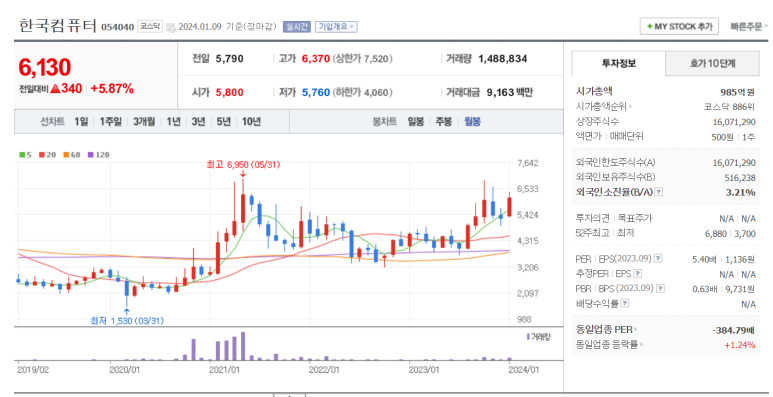
Task: Click the 한국컴퓨터 stock name heading
Action: tap(58, 26)
